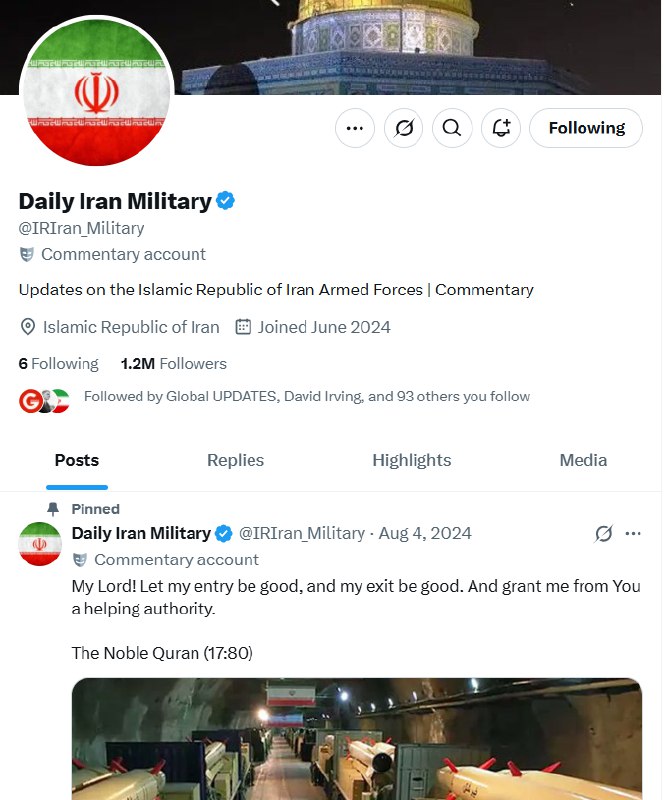
Task: Open the 1.2M Followers list
Action: tap(174, 364)
